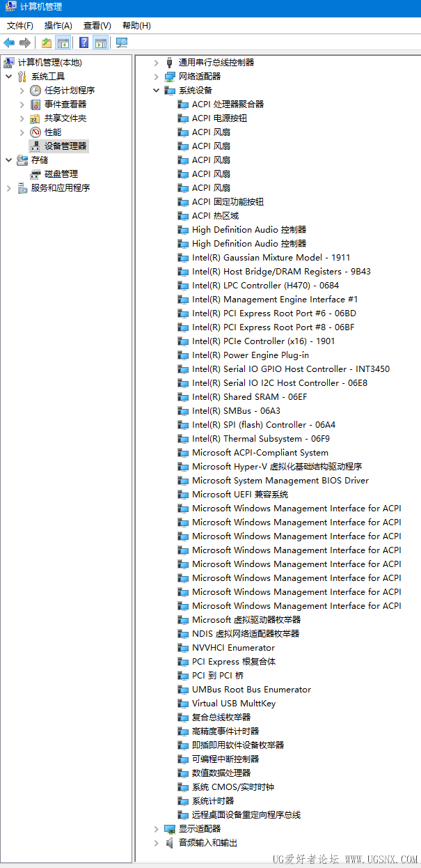This screenshot has height=868, width=421.
Task: Select ACPI 固定功能按钮 device
Action: coord(228,202)
